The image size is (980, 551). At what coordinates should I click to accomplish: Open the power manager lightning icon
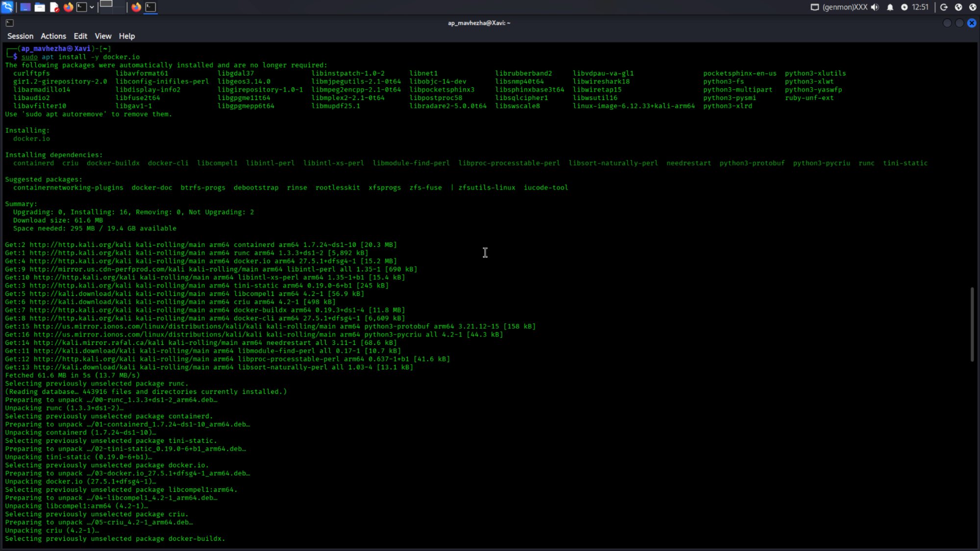(x=905, y=7)
